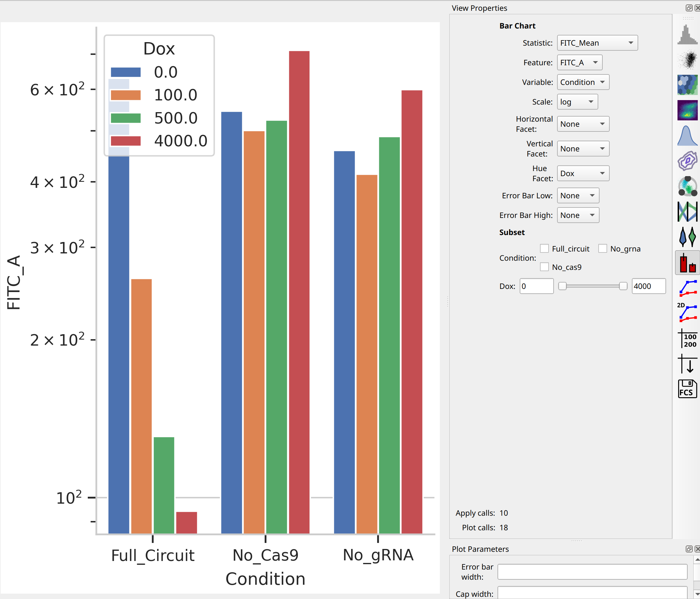Viewport: 700px width, 599px height.
Task: Click the Dox range slider right handle
Action: pyautogui.click(x=623, y=286)
